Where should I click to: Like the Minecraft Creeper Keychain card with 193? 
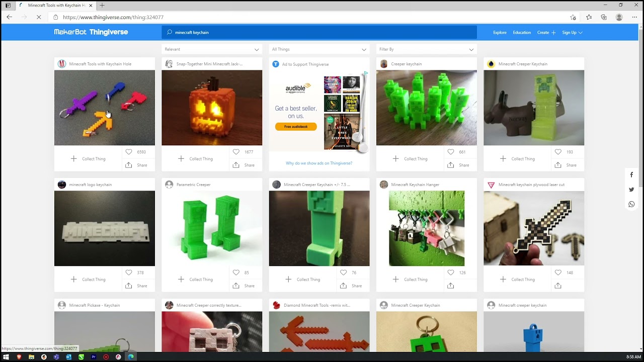click(x=558, y=152)
